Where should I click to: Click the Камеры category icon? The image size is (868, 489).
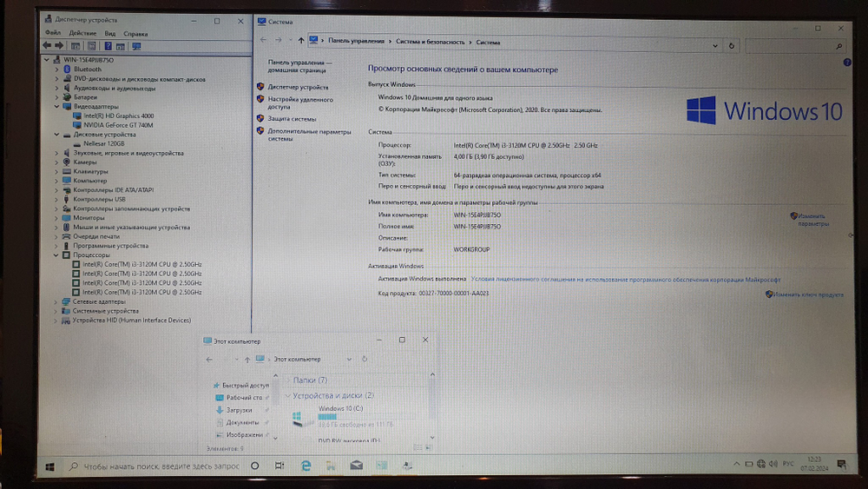pyautogui.click(x=67, y=162)
